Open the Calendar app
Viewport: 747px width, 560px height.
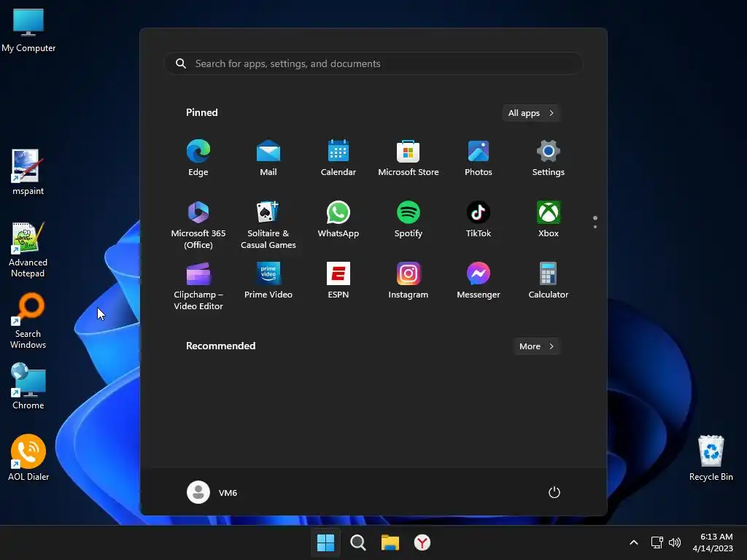point(338,158)
